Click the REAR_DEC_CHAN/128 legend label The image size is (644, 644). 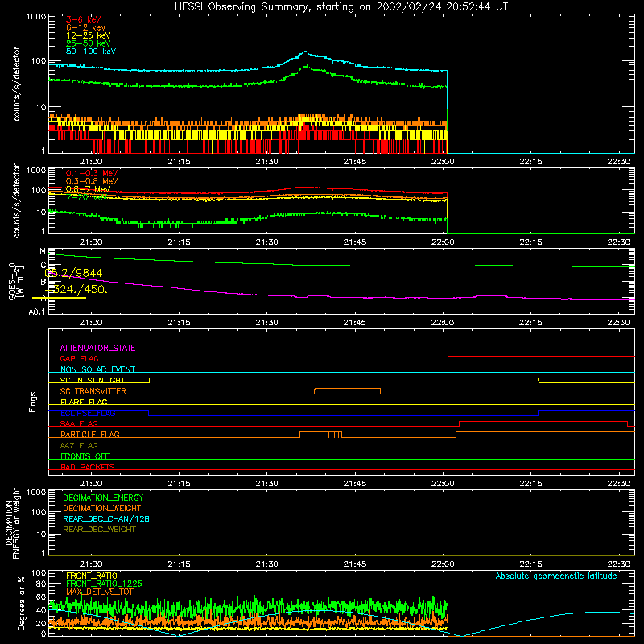(x=106, y=518)
